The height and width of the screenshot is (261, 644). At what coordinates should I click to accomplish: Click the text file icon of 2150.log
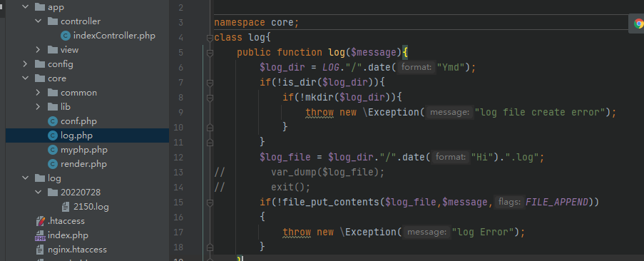tap(66, 207)
